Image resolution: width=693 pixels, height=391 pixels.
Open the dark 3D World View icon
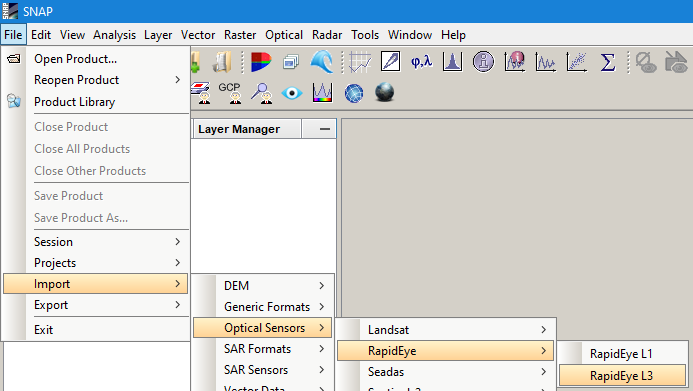[x=385, y=92]
